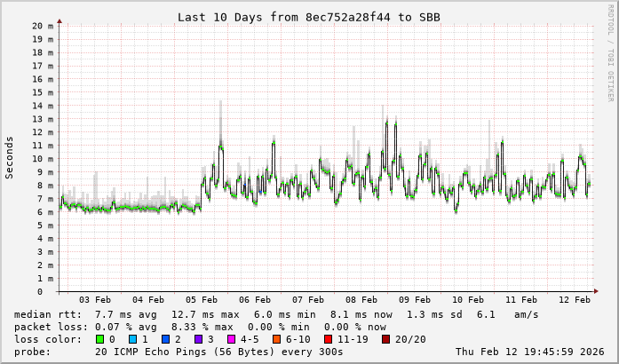Select the 10 Feb date on x-axis
The height and width of the screenshot is (364, 619).
468,300
